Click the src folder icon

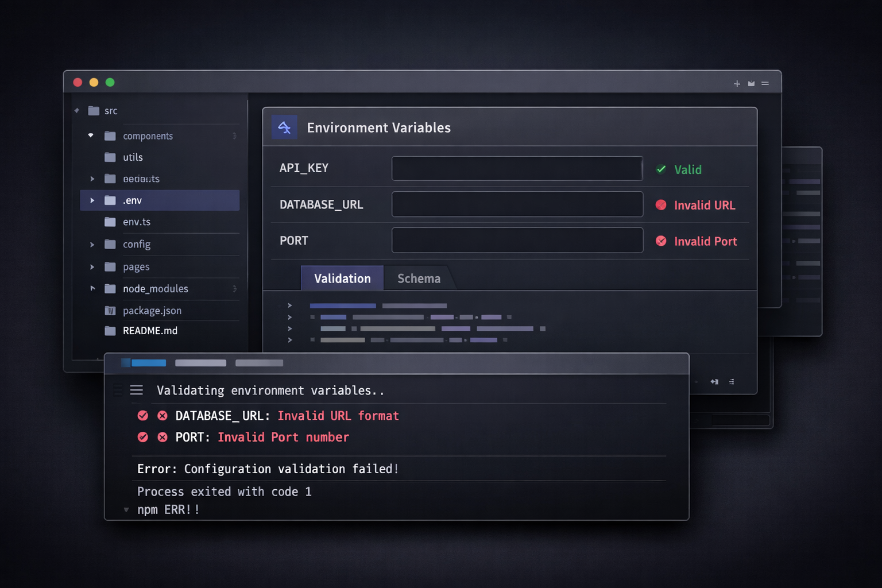pyautogui.click(x=94, y=110)
